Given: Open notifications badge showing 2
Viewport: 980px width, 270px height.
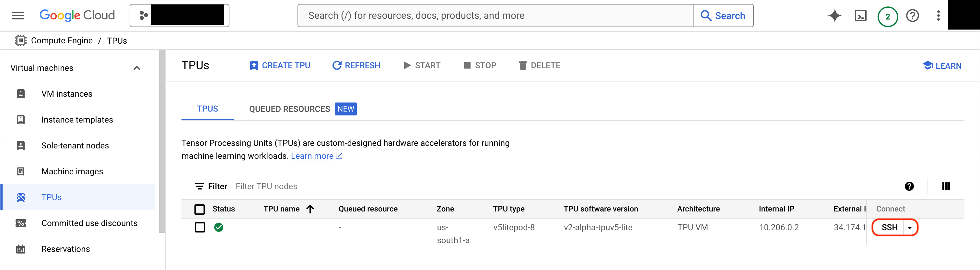Looking at the screenshot, I should click(x=888, y=16).
